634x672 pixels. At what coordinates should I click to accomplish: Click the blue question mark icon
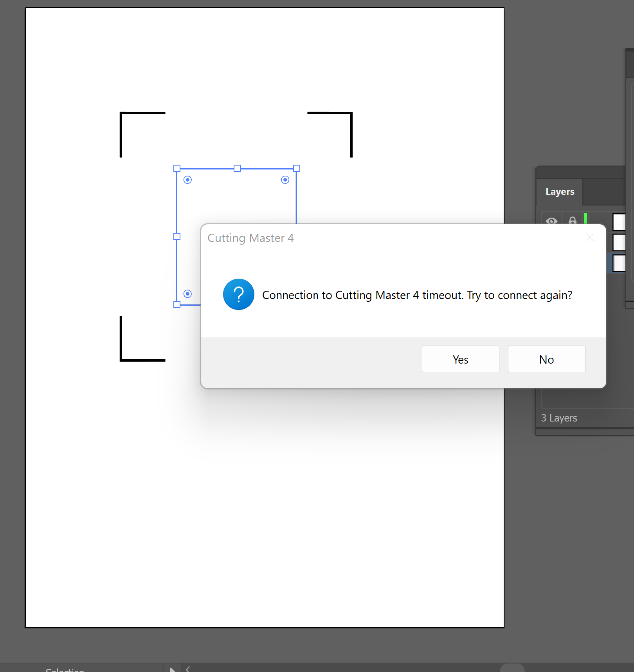click(x=238, y=294)
